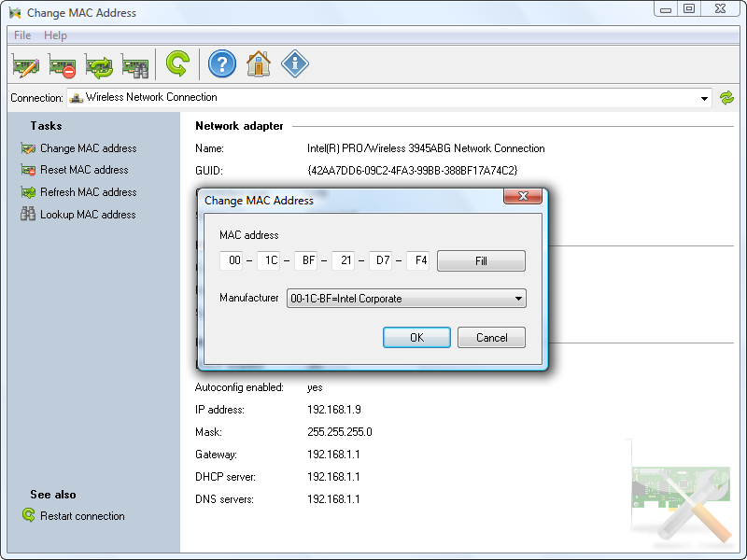Click the Reset MAC address toolbar icon

(x=62, y=65)
